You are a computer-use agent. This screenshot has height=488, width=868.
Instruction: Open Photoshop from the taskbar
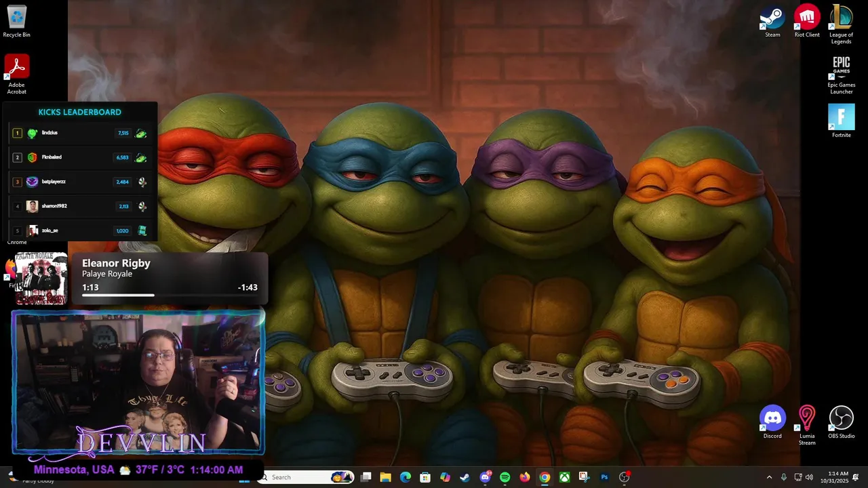point(604,477)
